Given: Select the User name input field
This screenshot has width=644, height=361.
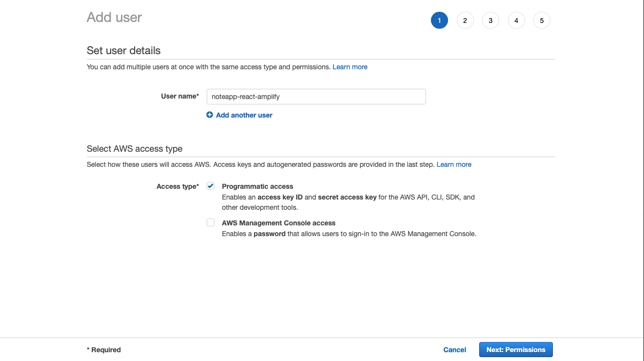Looking at the screenshot, I should pos(316,97).
